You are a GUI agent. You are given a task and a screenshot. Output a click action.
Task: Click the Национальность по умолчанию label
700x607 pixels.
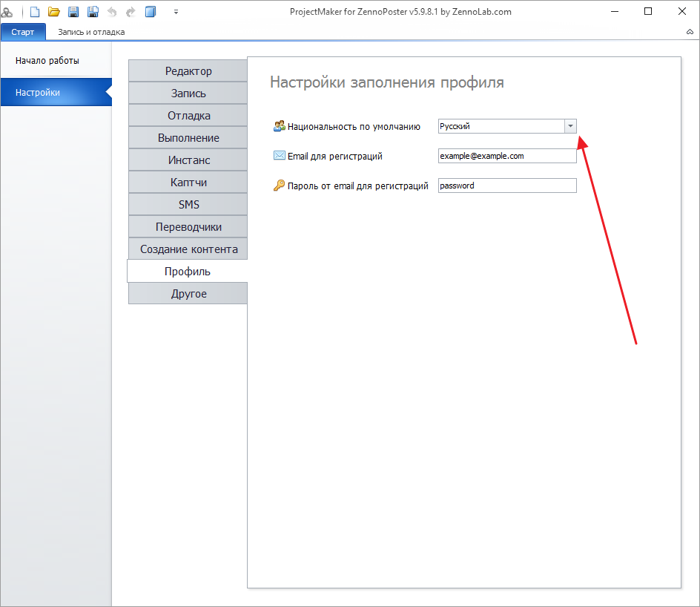click(x=354, y=127)
